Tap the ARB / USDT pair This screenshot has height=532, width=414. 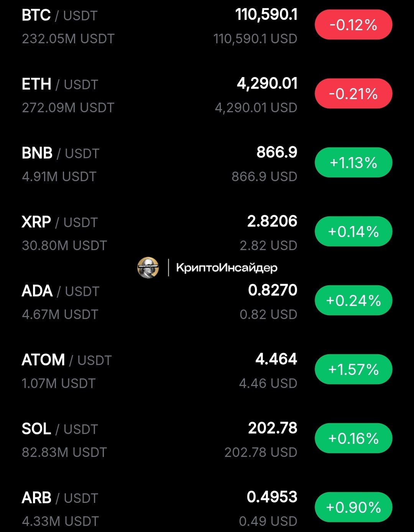click(60, 498)
